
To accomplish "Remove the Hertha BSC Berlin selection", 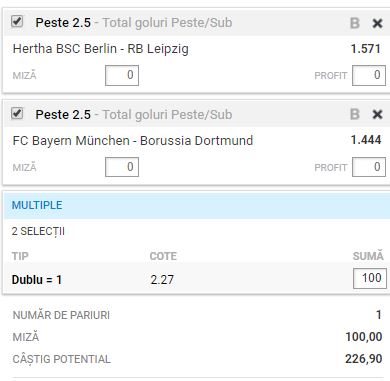I will (377, 23).
